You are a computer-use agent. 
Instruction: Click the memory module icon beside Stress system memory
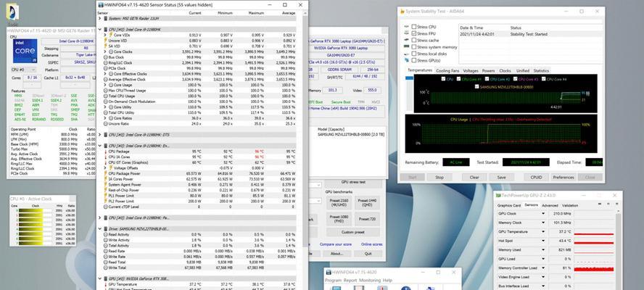tap(407, 47)
